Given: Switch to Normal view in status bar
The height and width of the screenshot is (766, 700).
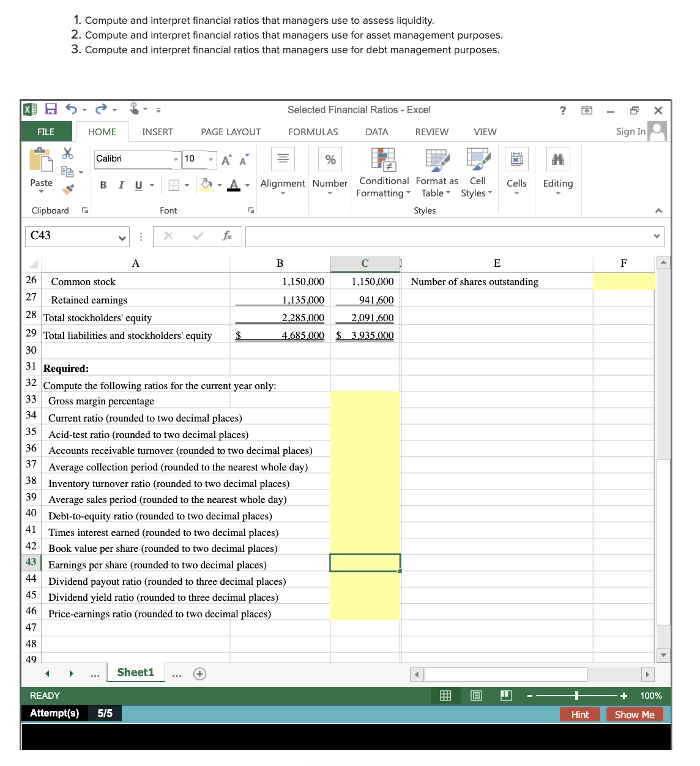Looking at the screenshot, I should click(445, 696).
